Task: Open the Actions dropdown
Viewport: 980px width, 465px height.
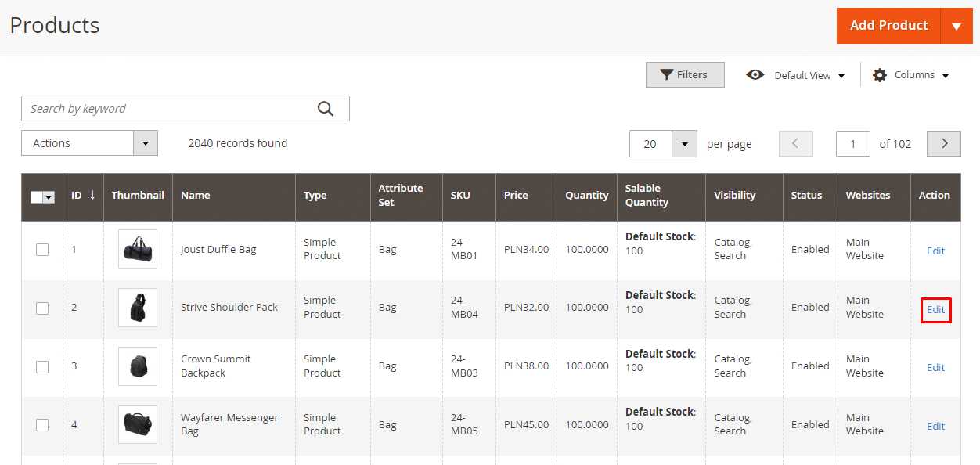Action: pyautogui.click(x=89, y=143)
